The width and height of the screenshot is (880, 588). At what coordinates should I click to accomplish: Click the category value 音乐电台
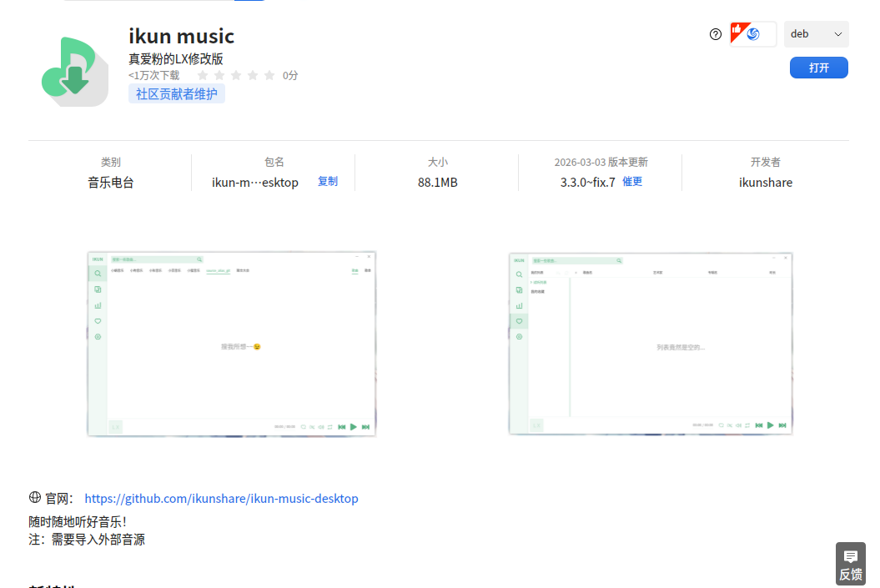[x=111, y=183]
